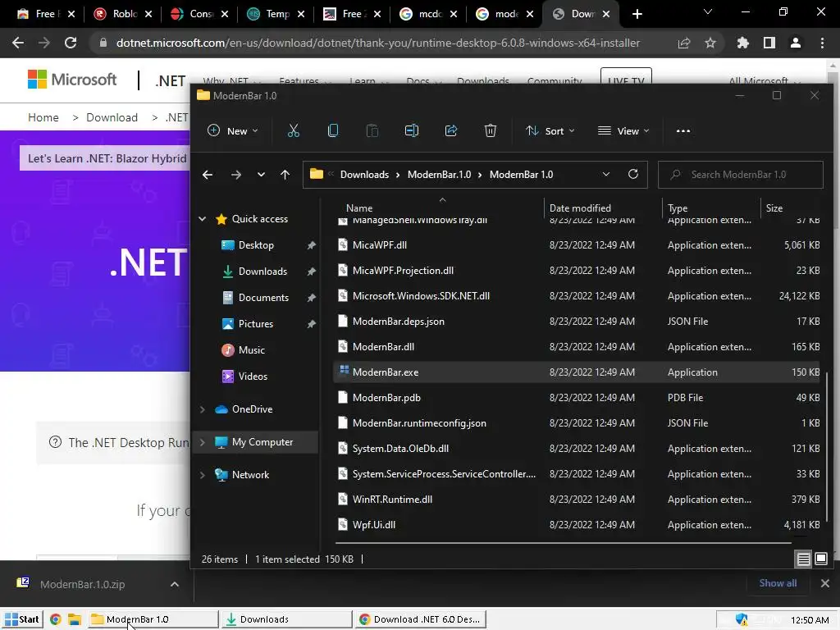The width and height of the screenshot is (840, 630).
Task: Open ModernBar.1.0.zip download options arrow
Action: [175, 584]
